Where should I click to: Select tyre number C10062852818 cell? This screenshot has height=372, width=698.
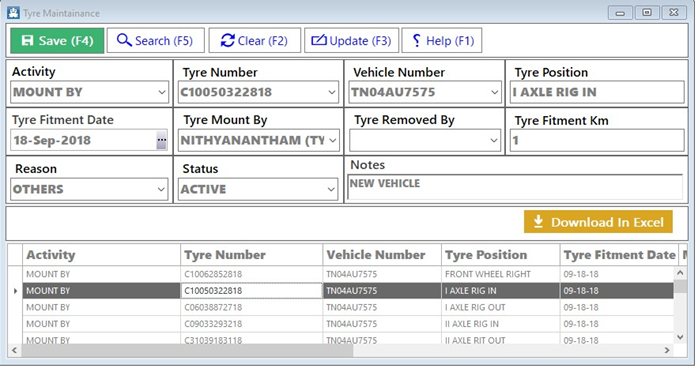tap(252, 274)
